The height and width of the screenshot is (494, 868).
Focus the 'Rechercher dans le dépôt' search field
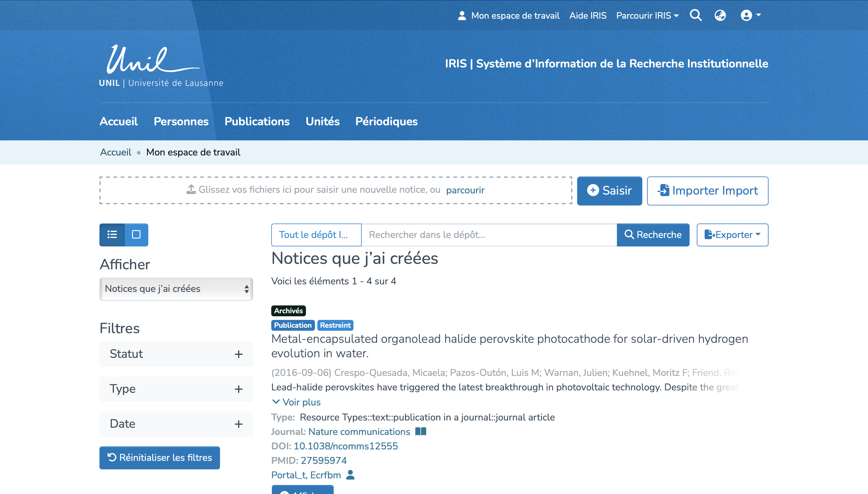point(489,234)
